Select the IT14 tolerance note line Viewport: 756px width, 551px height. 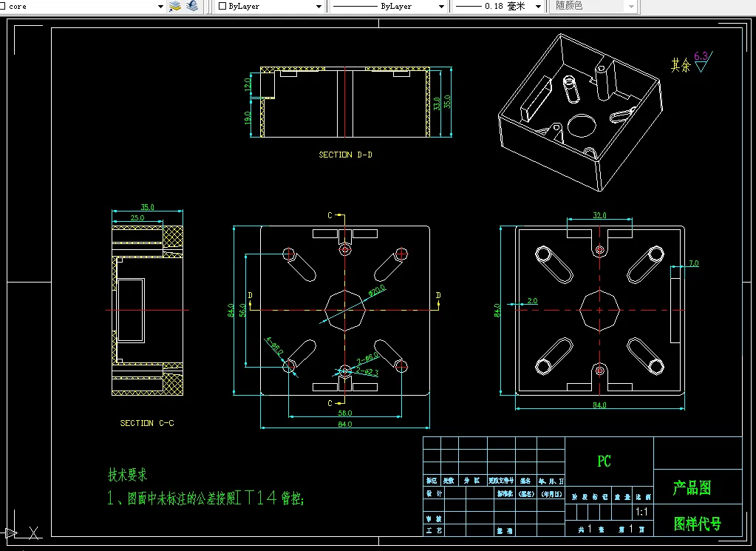(x=205, y=498)
